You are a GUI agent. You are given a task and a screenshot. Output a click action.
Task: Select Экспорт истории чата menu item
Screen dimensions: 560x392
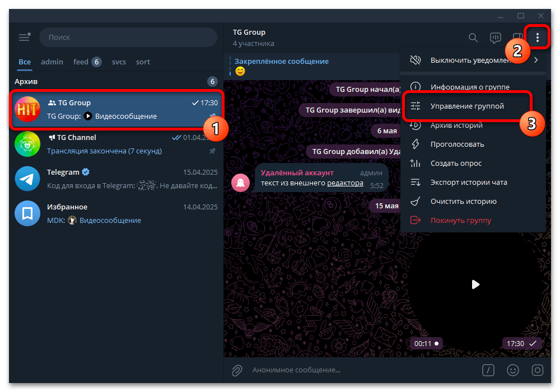click(473, 182)
